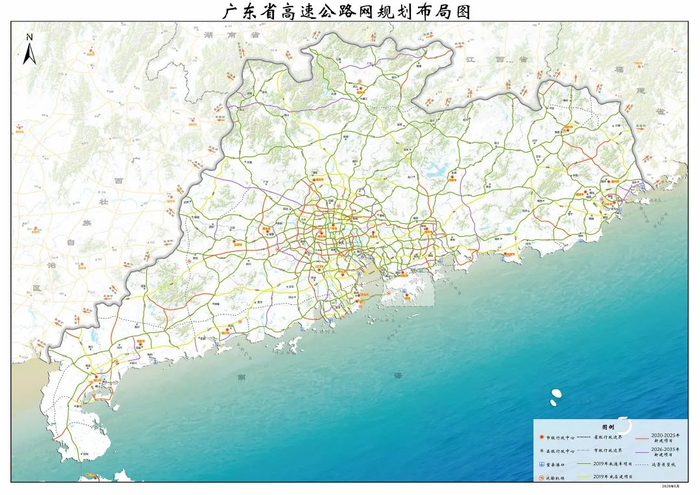700x495 pixels.
Task: Click the purple line sample for 2026-2035年新建项目
Action: (642, 452)
